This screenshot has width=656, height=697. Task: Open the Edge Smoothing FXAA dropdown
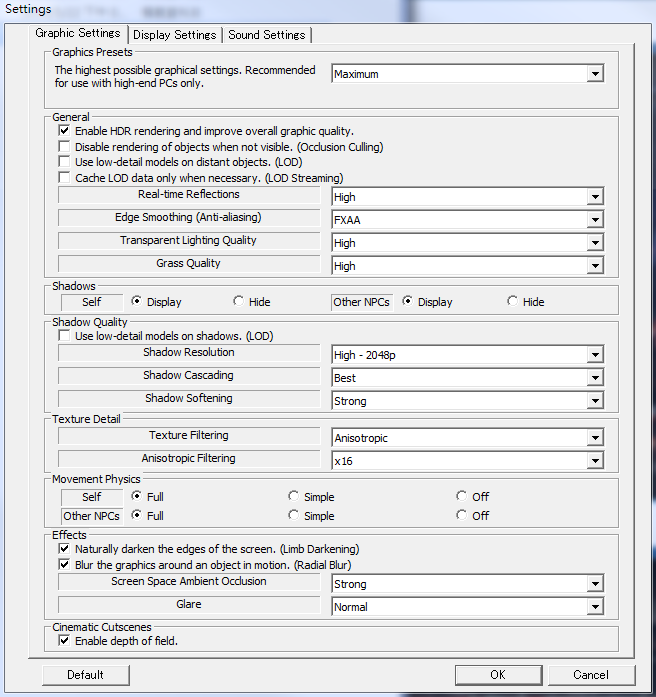(468, 220)
